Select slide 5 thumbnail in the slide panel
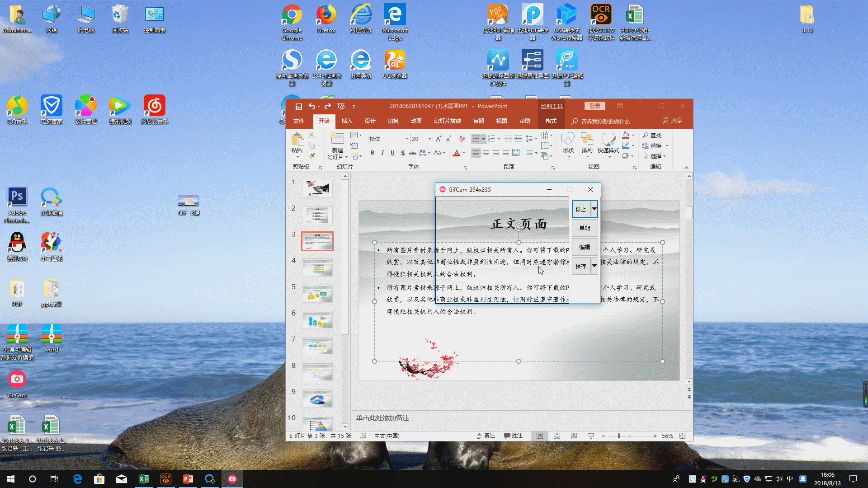 coord(317,294)
